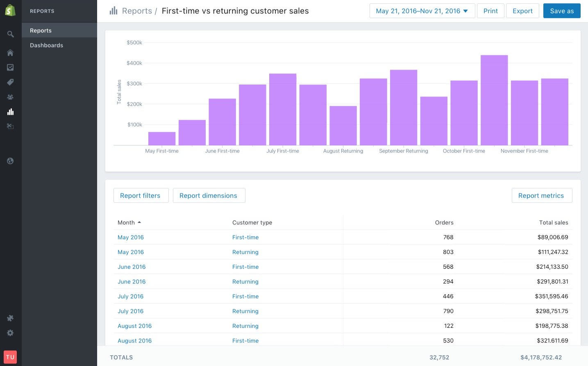The height and width of the screenshot is (366, 588).
Task: Click the Print button
Action: click(x=490, y=11)
